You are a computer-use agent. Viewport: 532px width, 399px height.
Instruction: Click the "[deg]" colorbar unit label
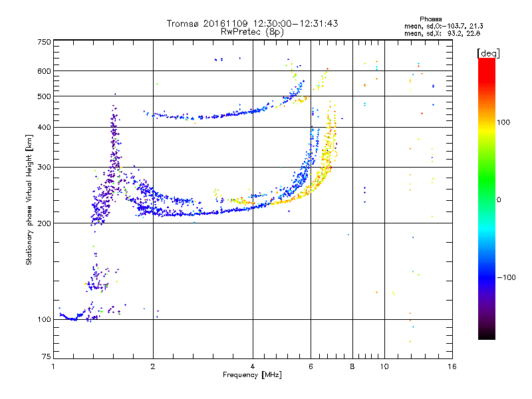(488, 53)
